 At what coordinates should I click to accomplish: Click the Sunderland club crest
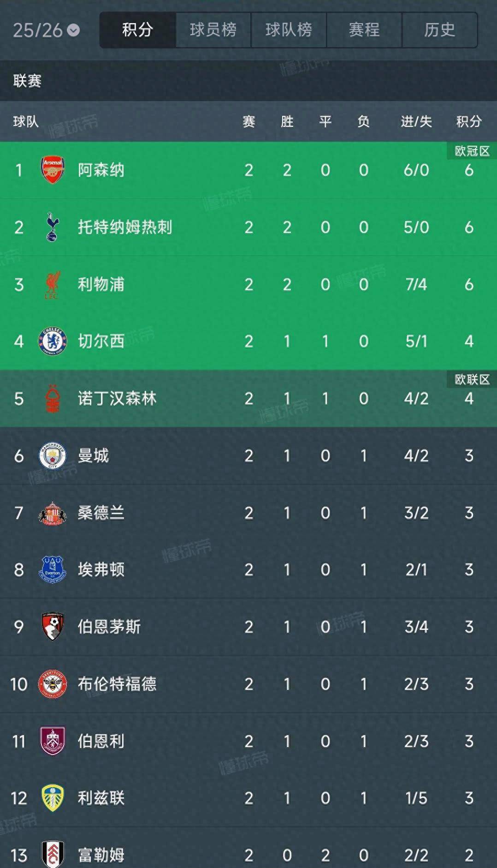pyautogui.click(x=53, y=513)
